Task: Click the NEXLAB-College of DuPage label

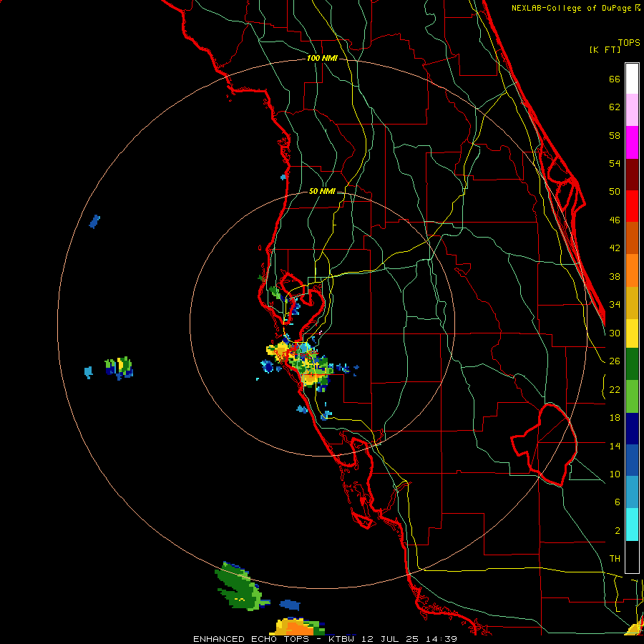Action: pos(572,8)
